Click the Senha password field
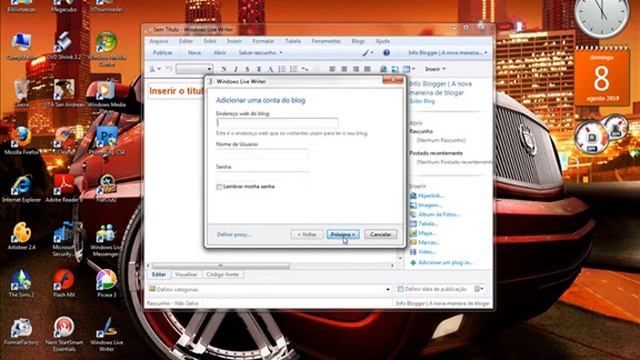Image resolution: width=640 pixels, height=360 pixels. click(262, 177)
